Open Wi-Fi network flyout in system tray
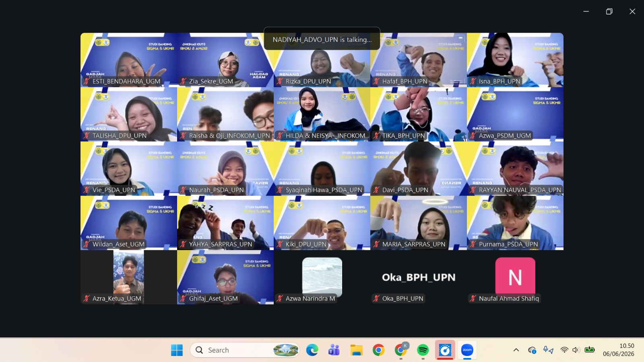 (564, 350)
